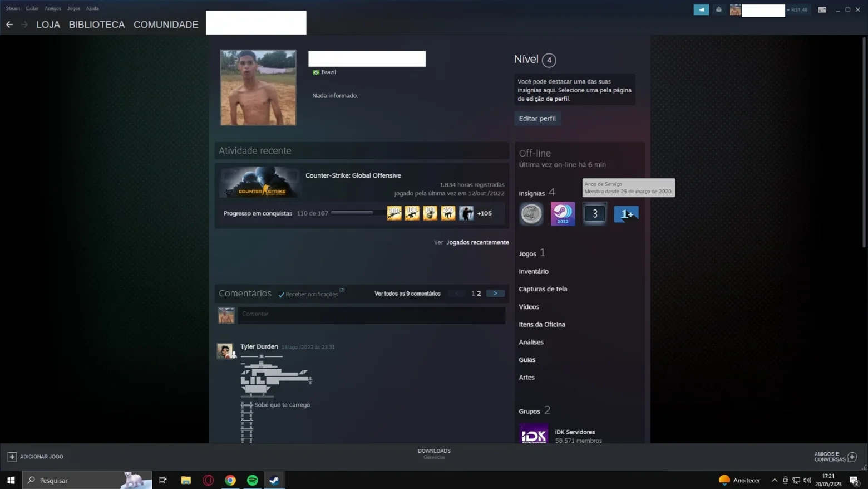Open the Counter-Strike game banner thumbnail

tap(260, 182)
